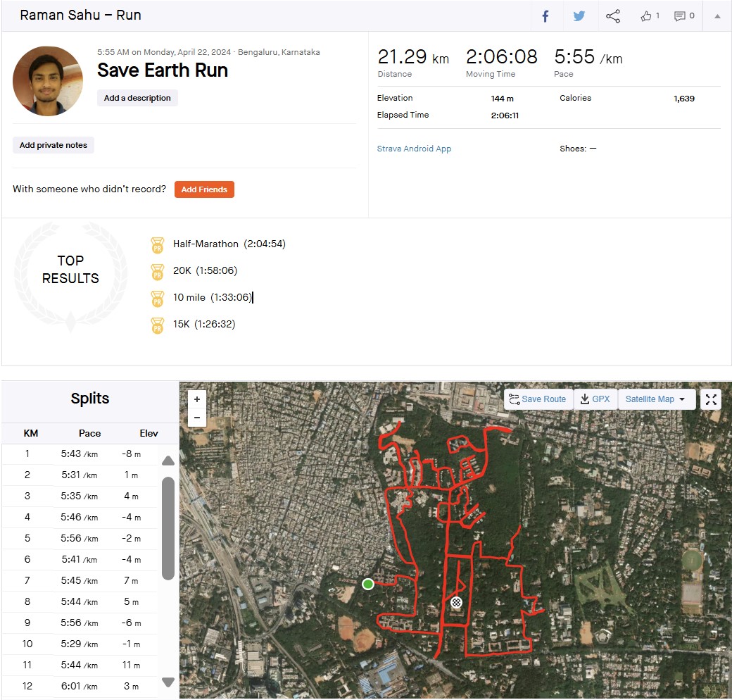Zoom in on the map
Screen dimensions: 732x700
point(197,399)
